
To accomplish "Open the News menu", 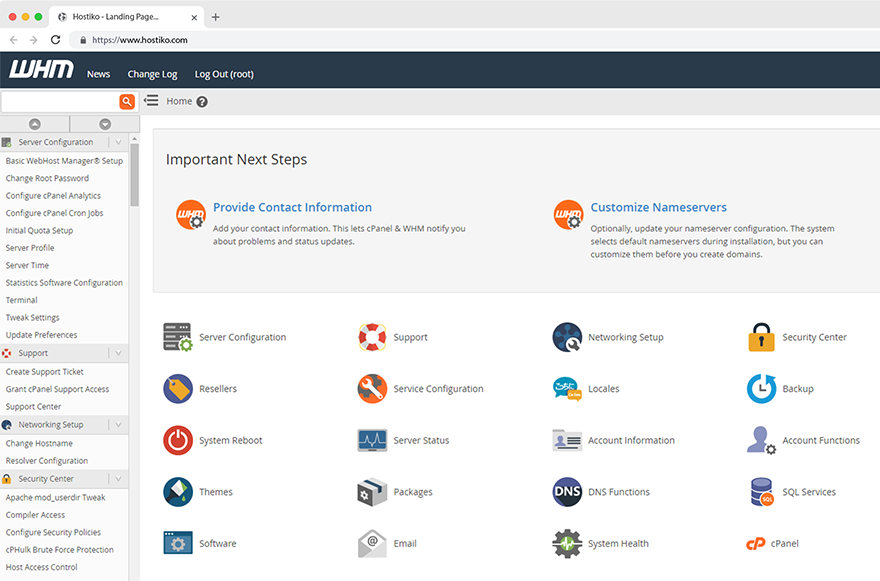I will coord(98,74).
